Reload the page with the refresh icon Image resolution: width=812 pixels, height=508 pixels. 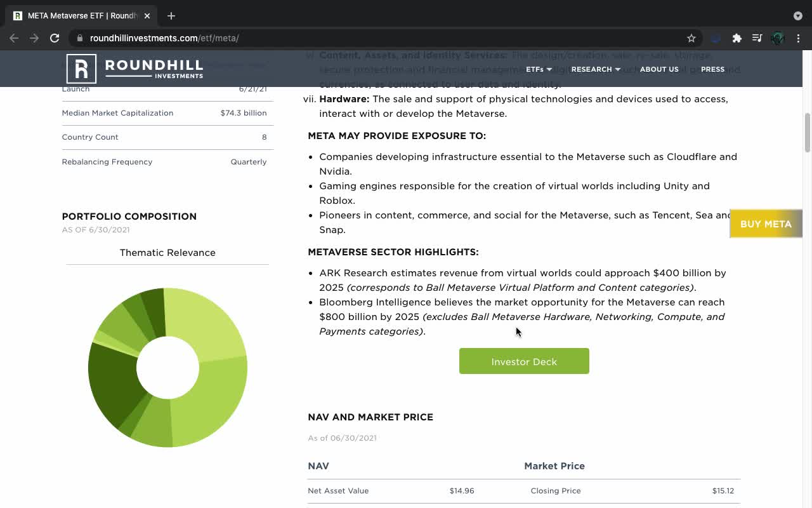click(55, 38)
